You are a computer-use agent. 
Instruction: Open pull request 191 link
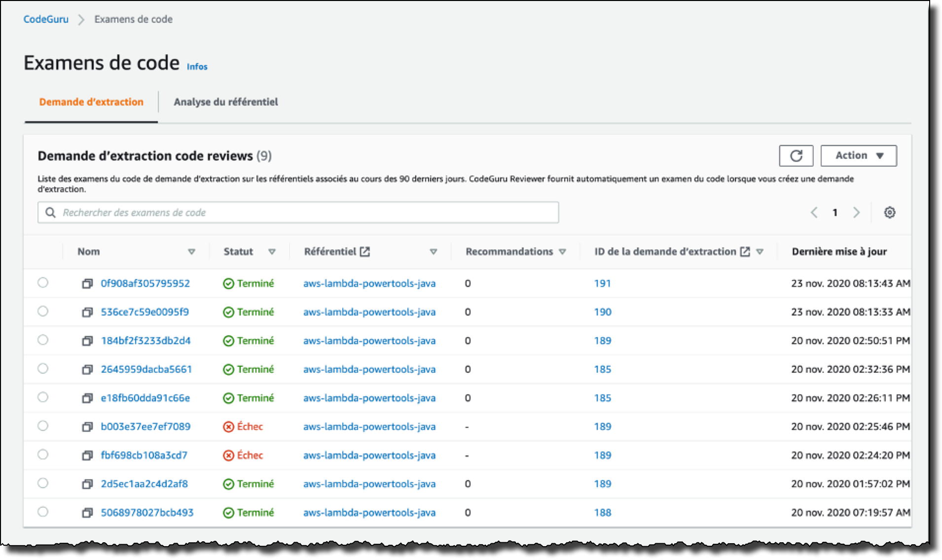602,283
